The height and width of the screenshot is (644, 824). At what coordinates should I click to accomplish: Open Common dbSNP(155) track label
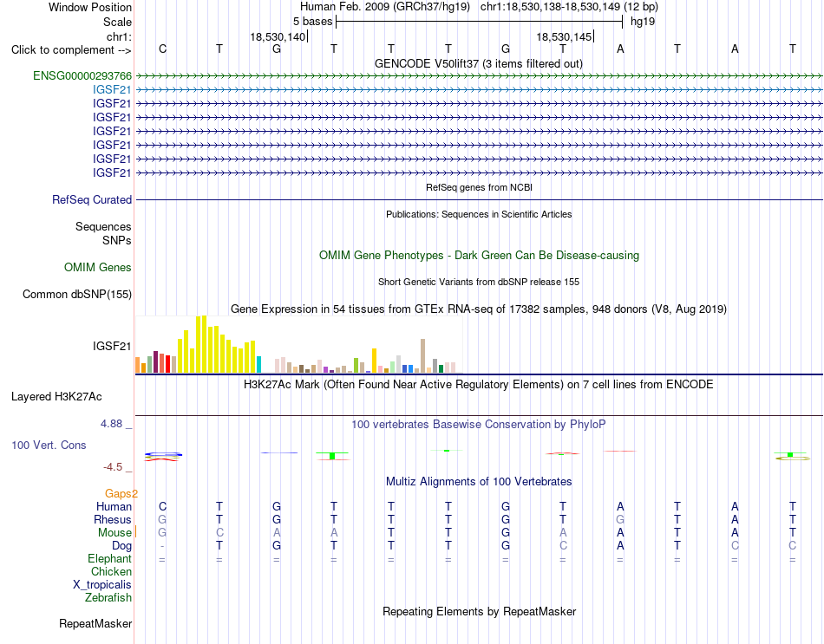77,294
